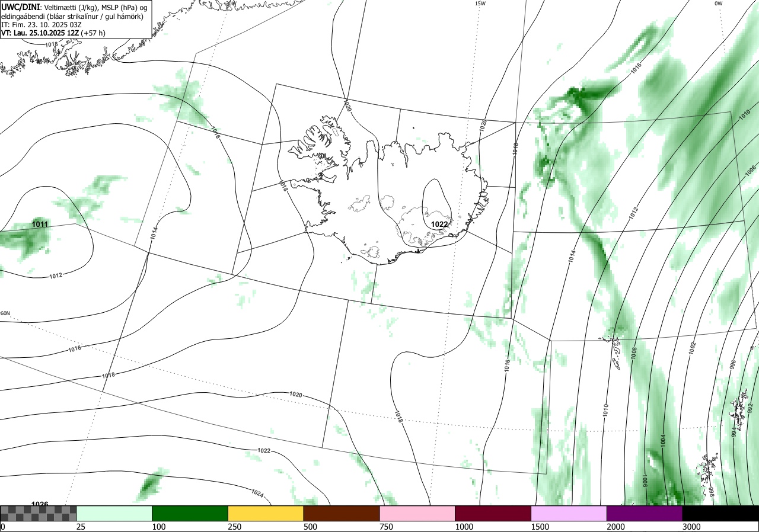The image size is (759, 532).
Task: Click the black above-3000 legend swatch
Action: pos(720,513)
